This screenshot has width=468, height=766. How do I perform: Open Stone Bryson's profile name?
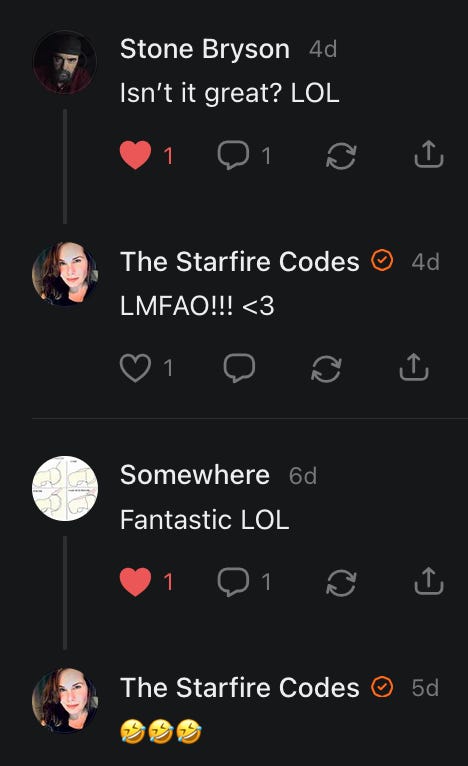point(205,49)
